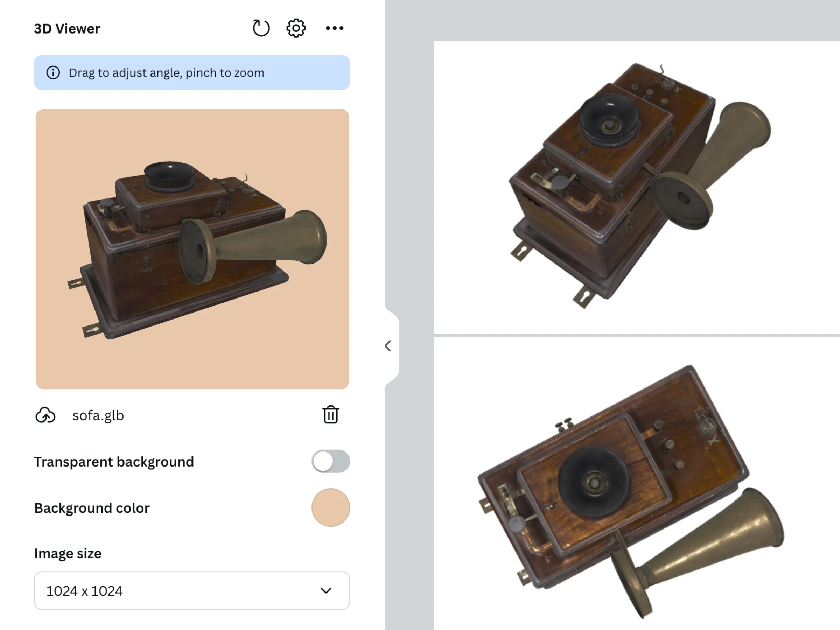Click the Background color label
840x630 pixels.
point(92,508)
